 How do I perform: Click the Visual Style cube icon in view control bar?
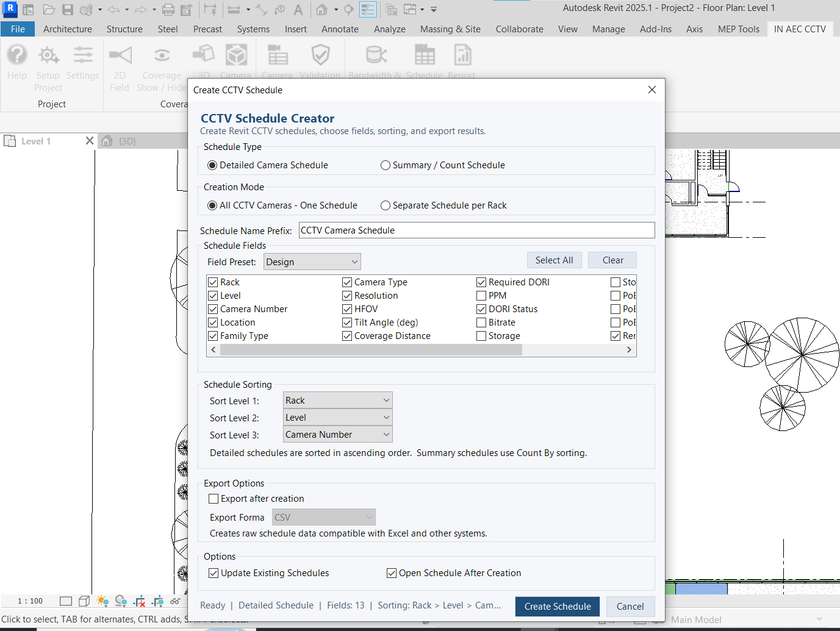click(84, 601)
